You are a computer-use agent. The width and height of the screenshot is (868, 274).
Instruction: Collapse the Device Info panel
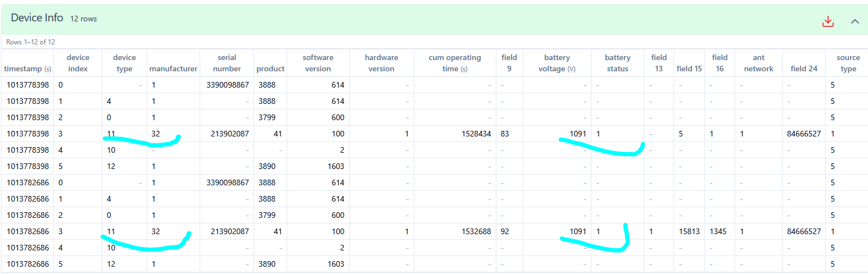tap(855, 21)
